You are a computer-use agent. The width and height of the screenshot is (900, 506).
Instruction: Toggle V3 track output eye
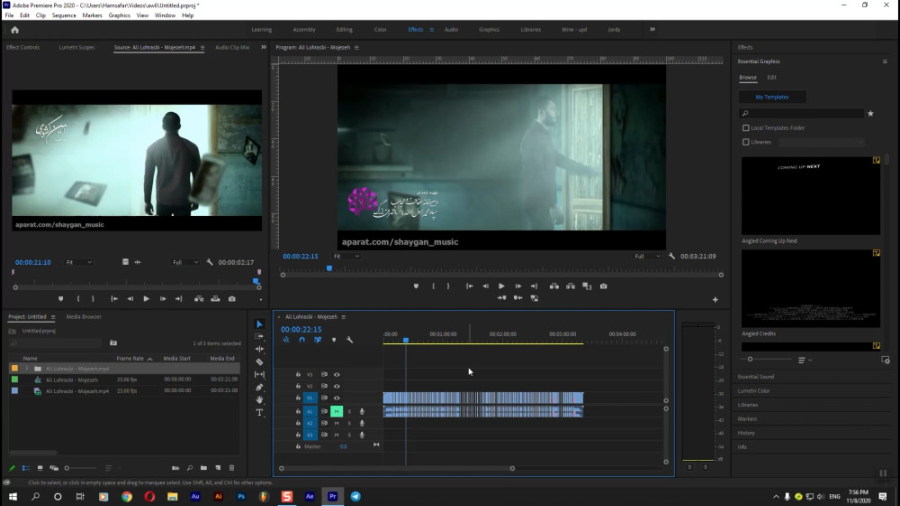pyautogui.click(x=337, y=375)
